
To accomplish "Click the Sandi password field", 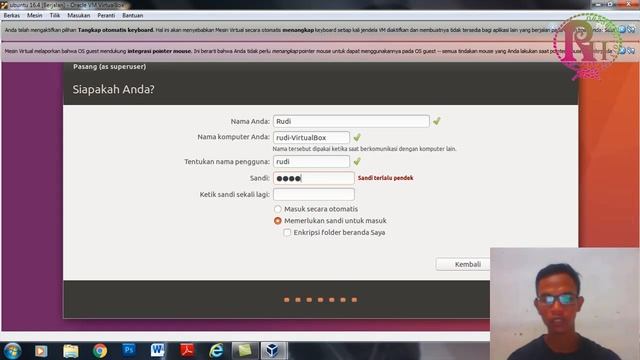I will tap(313, 178).
